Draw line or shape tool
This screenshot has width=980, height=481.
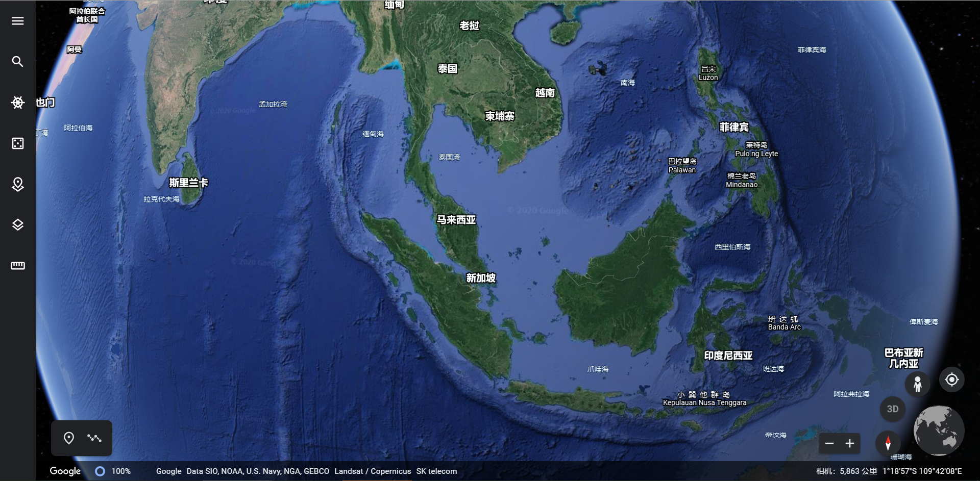(94, 438)
